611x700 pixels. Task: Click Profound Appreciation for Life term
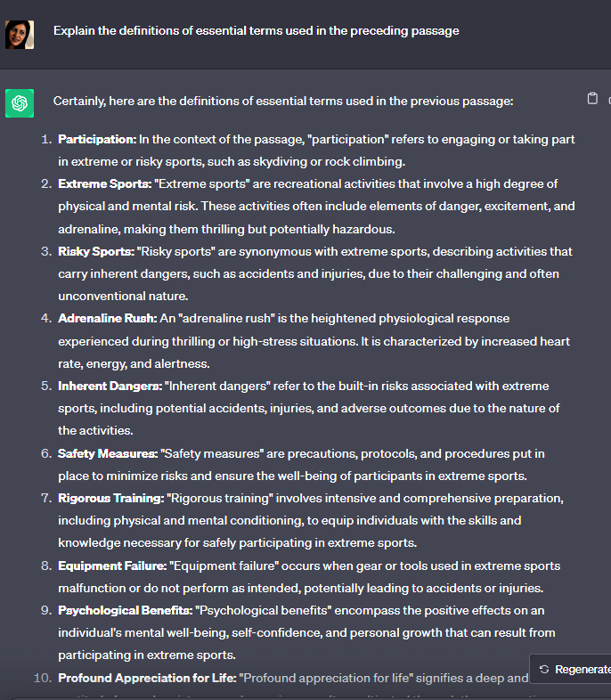point(147,678)
